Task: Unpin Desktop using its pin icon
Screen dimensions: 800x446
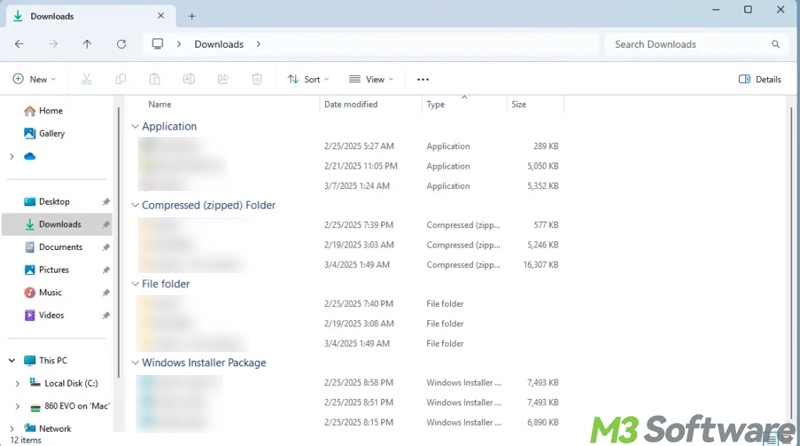Action: [106, 202]
